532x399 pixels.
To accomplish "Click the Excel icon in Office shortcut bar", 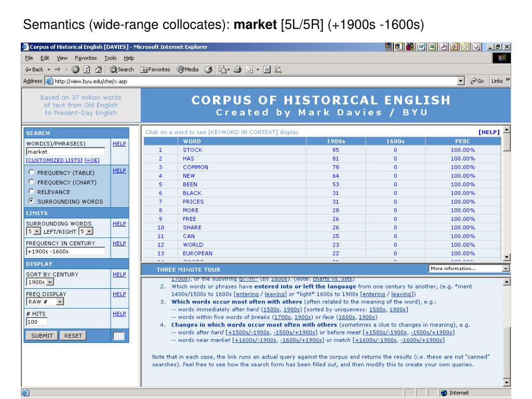I will [432, 47].
